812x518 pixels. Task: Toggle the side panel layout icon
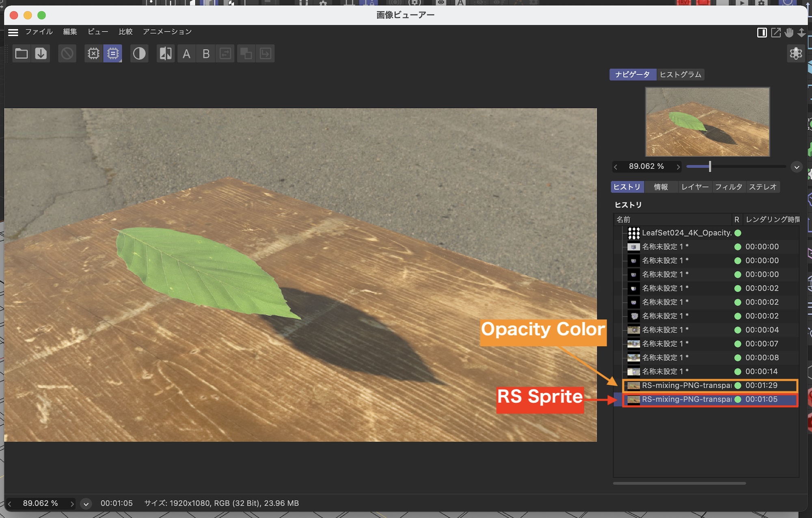(762, 32)
